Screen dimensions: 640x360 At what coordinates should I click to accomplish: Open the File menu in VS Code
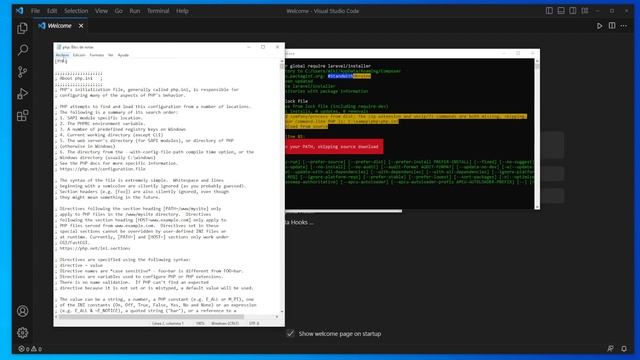[x=36, y=11]
